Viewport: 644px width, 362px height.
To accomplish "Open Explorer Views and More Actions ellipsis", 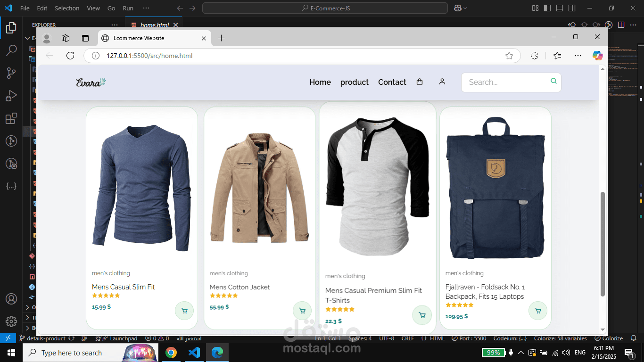I will click(115, 25).
